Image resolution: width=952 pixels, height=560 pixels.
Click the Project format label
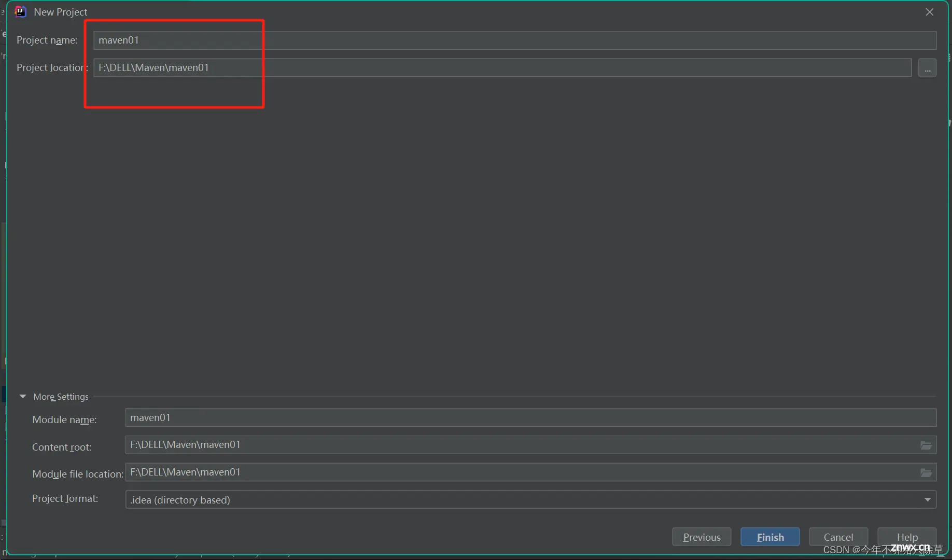pyautogui.click(x=65, y=498)
